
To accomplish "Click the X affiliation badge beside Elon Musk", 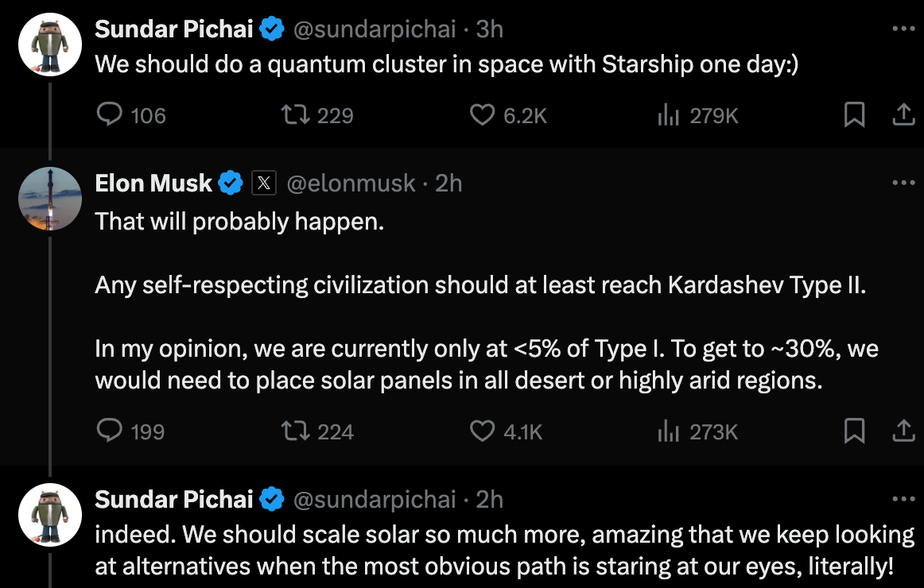I will coord(264,184).
